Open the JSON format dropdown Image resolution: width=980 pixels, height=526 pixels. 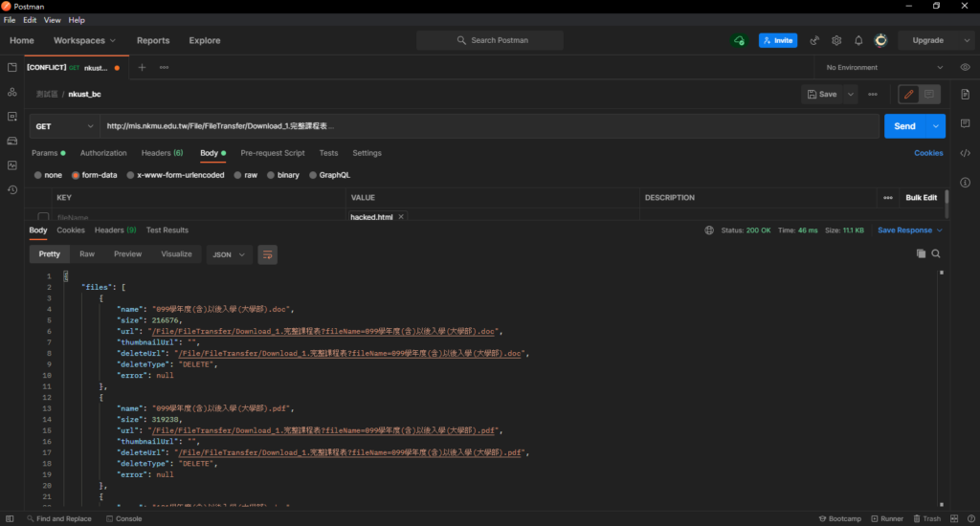(x=229, y=255)
